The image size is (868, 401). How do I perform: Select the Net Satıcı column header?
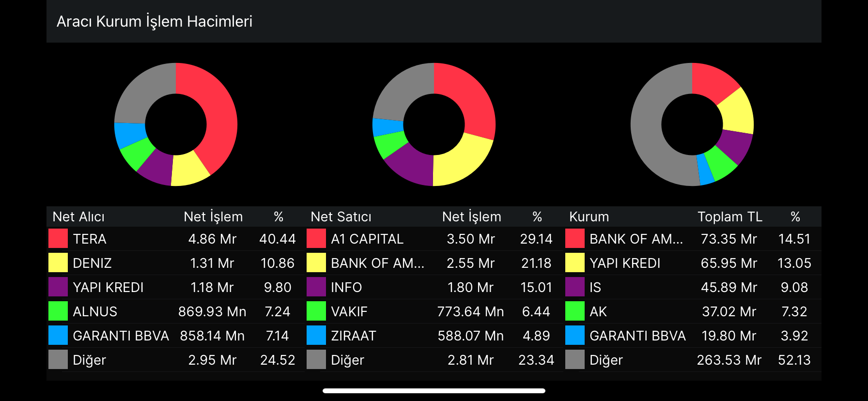pos(341,216)
